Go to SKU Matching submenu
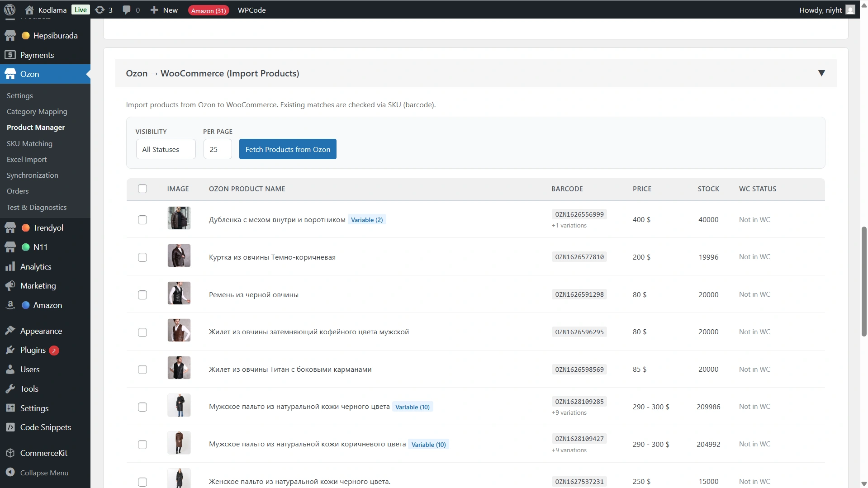 click(29, 143)
